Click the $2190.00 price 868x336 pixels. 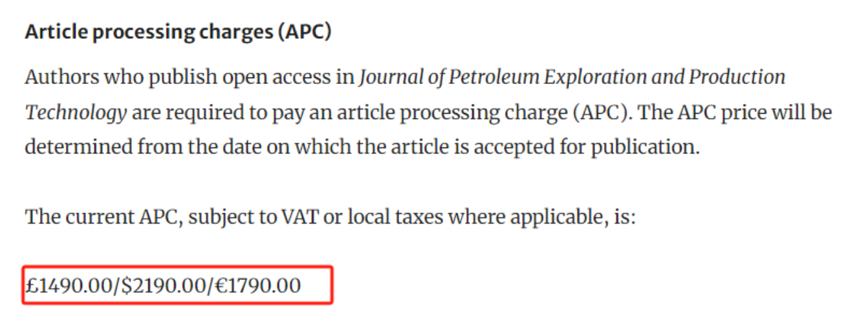tap(164, 285)
